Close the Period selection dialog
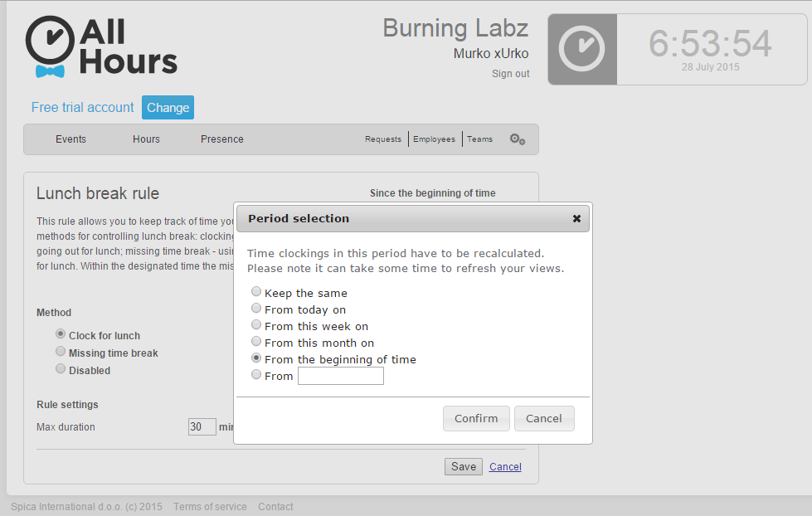This screenshot has width=812, height=516. (576, 219)
